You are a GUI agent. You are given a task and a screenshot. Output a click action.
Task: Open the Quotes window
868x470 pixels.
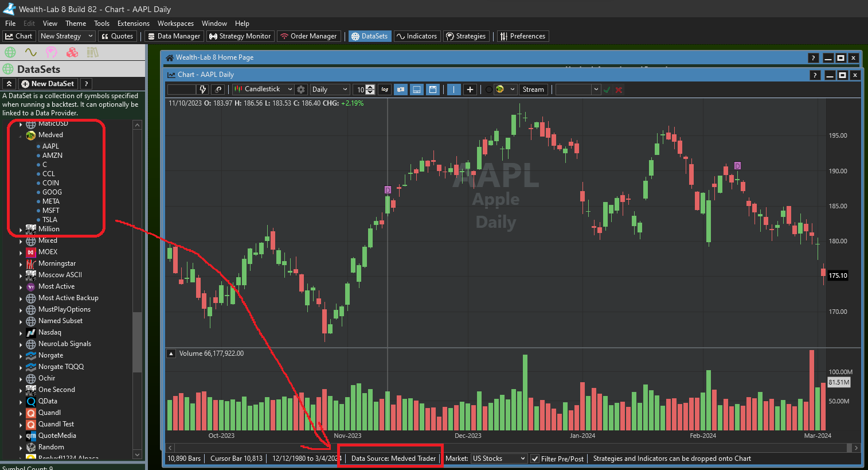tap(117, 36)
